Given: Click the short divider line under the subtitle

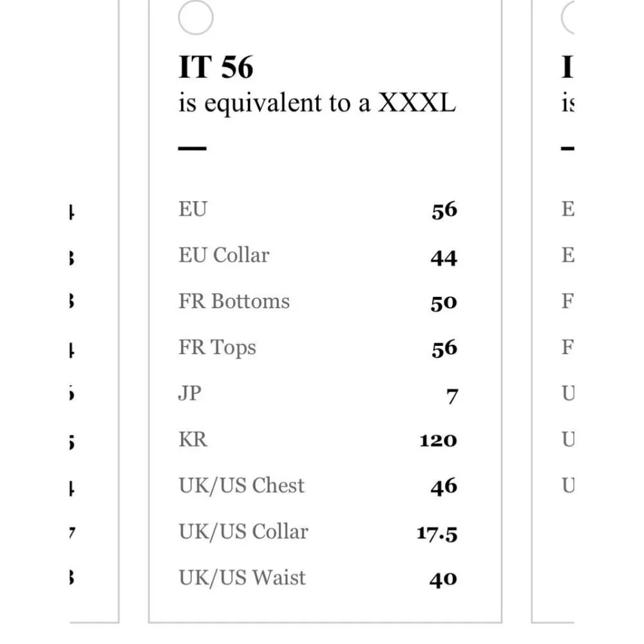Looking at the screenshot, I should point(192,148).
